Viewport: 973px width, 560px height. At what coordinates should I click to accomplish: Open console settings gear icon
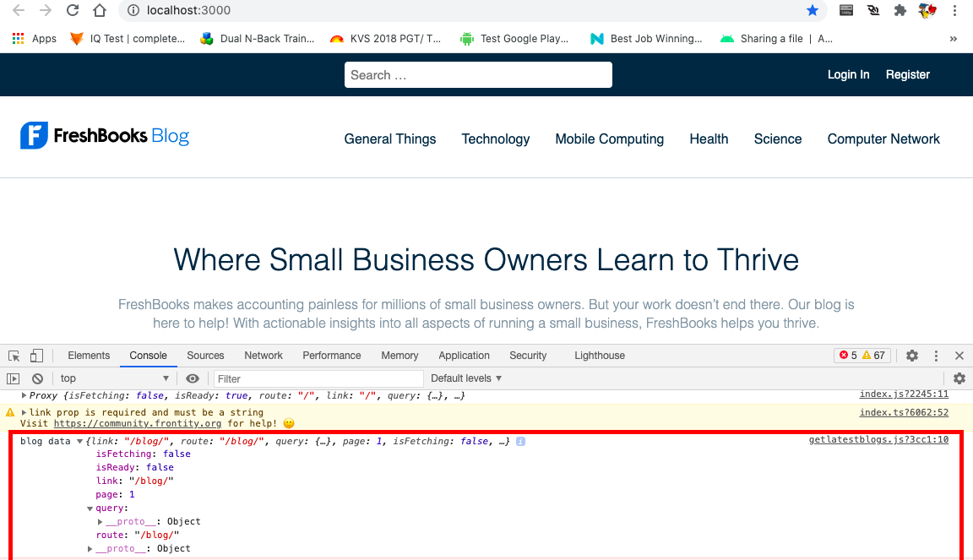[959, 378]
